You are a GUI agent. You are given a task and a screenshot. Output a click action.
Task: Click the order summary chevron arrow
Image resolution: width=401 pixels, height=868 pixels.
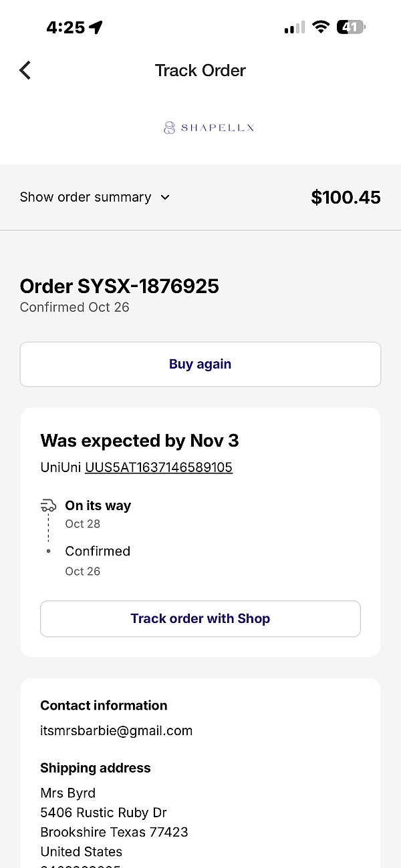click(x=165, y=197)
